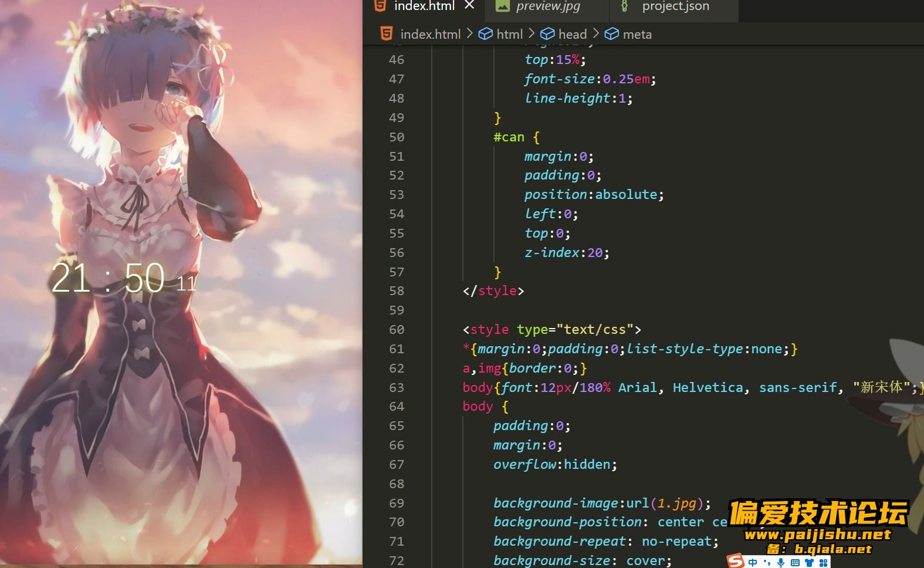Click line number 46 in the gutter
924x568 pixels.
click(x=397, y=59)
